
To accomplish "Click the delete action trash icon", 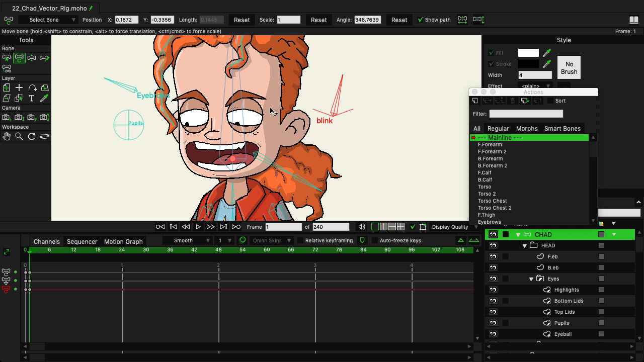I will [512, 101].
